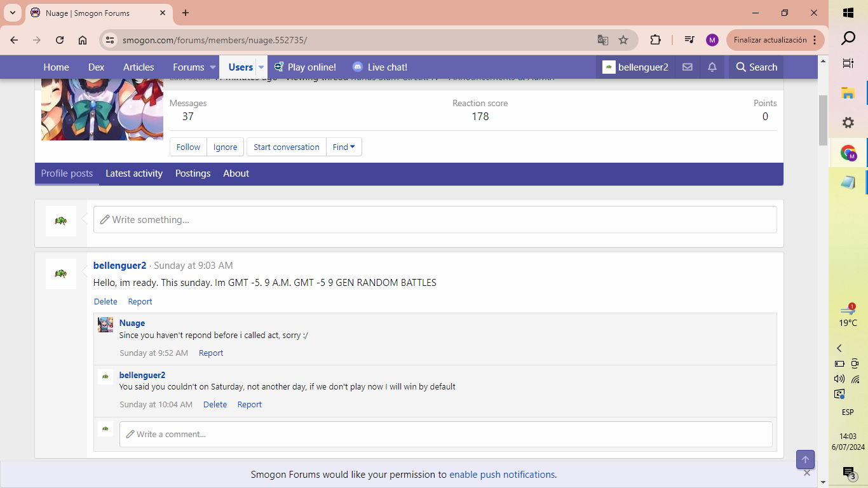Click the Start conversation button
868x488 pixels.
coord(286,147)
